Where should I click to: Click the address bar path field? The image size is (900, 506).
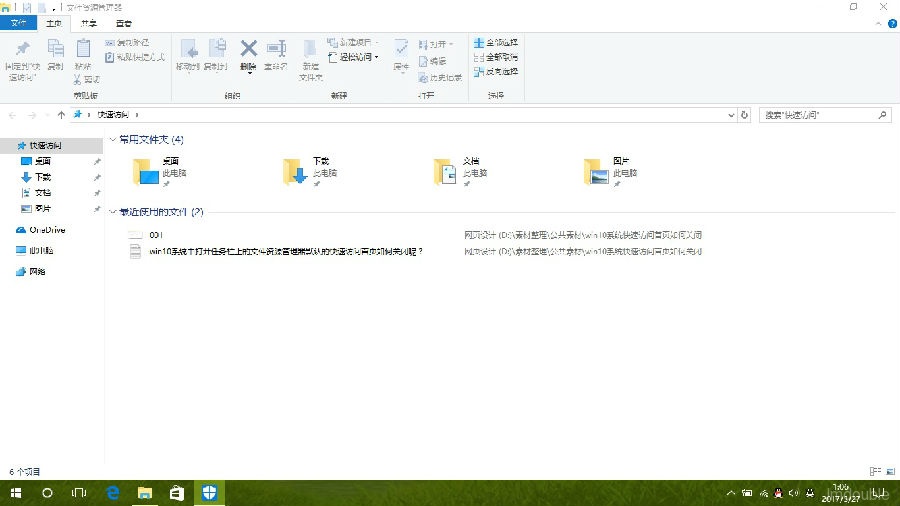point(404,115)
